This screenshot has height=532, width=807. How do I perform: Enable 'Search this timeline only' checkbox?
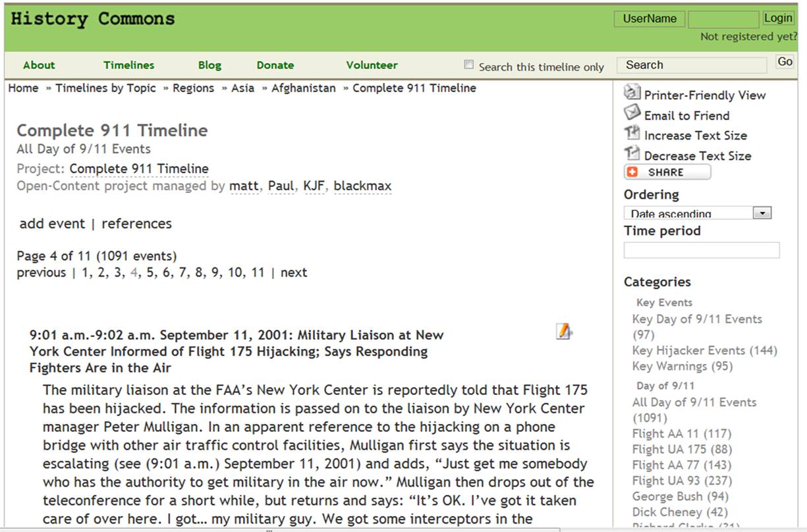469,65
